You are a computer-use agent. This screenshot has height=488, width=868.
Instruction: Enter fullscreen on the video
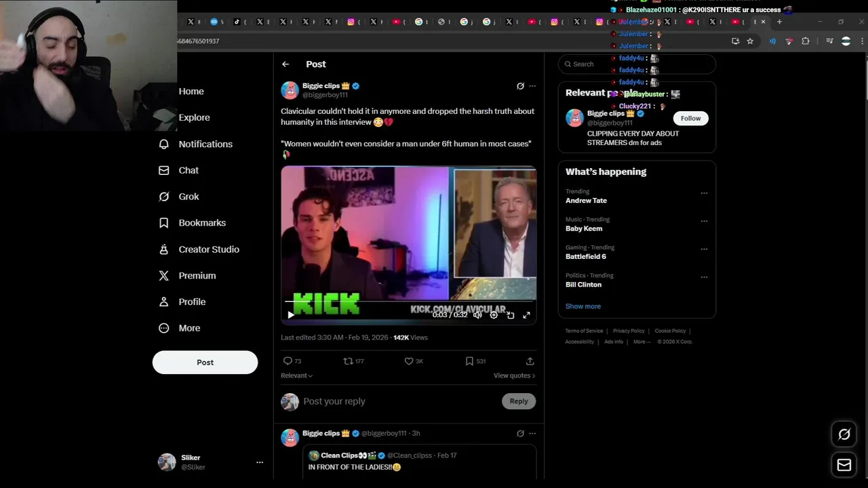click(526, 315)
